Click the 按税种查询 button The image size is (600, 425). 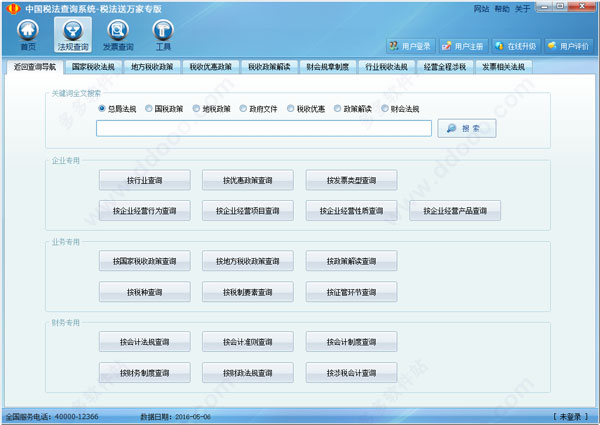tap(145, 292)
